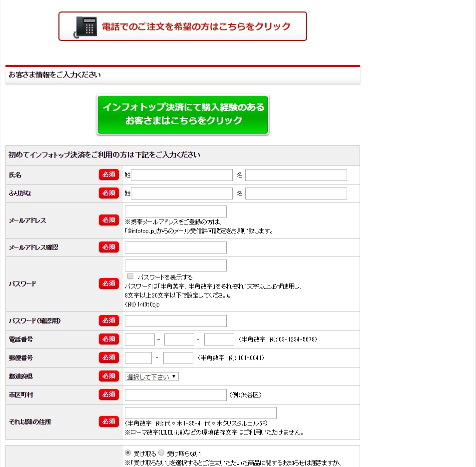Click the ふりがな surname (姓) input field
The image size is (476, 467).
181,193
